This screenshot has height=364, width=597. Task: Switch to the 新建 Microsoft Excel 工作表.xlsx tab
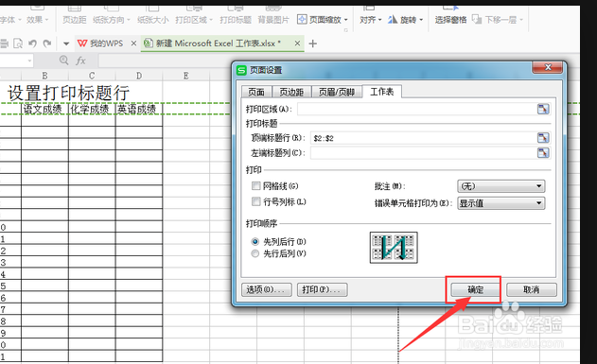coord(222,43)
